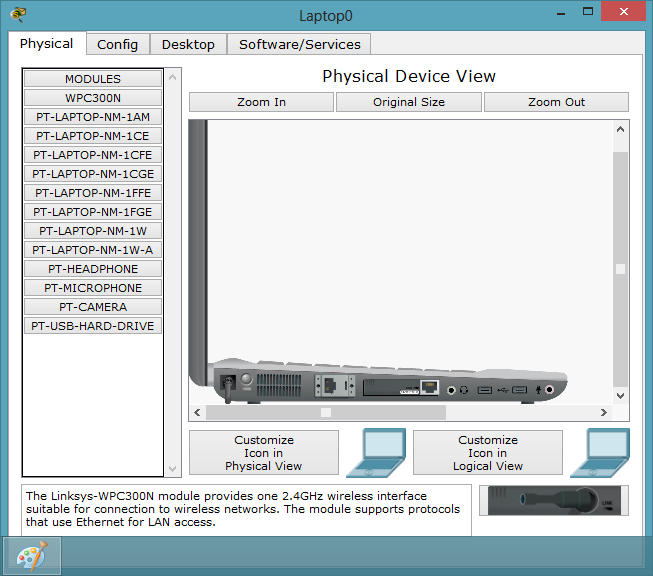Click the Packet Tracer title bar icon
Image resolution: width=653 pixels, height=576 pixels.
pyautogui.click(x=18, y=14)
